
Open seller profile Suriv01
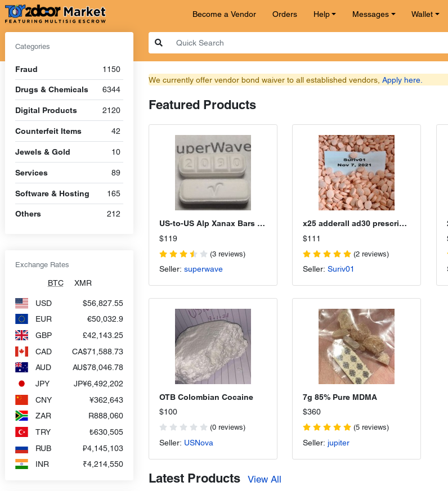tap(341, 269)
